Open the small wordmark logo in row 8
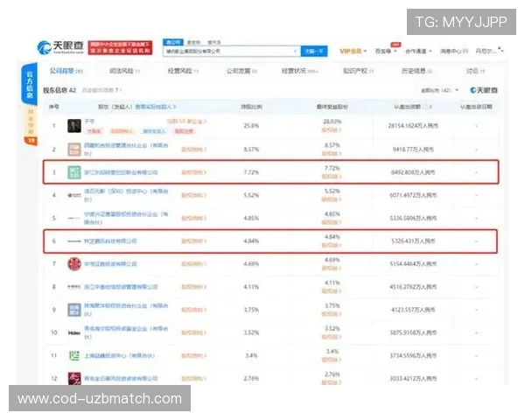The image size is (525, 420). coord(74,287)
